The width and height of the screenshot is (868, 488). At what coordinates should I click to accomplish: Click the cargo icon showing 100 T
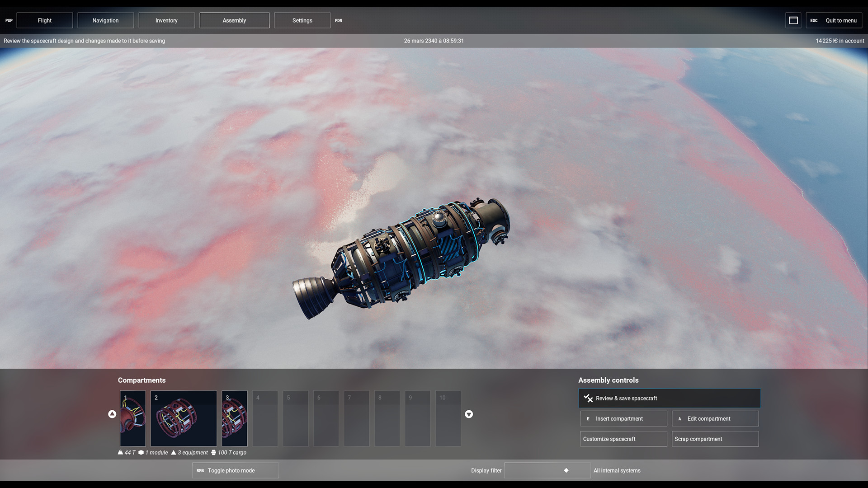(x=213, y=452)
